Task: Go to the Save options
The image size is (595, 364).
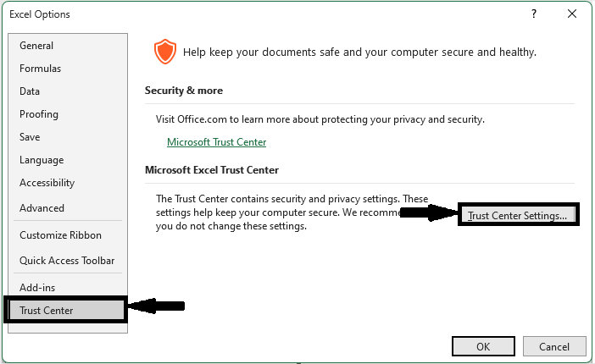Action: (x=30, y=137)
